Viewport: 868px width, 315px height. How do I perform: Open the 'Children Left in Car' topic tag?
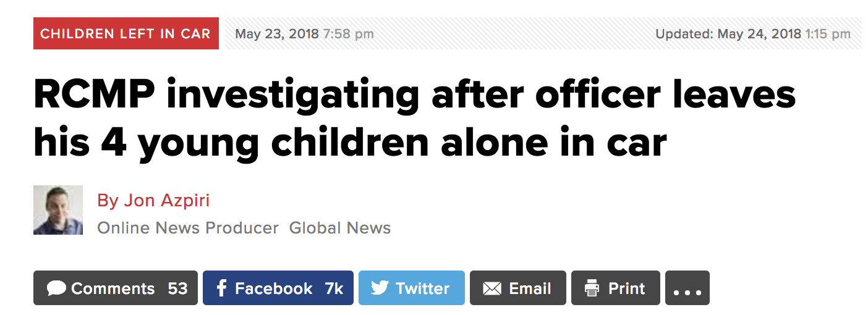point(126,33)
